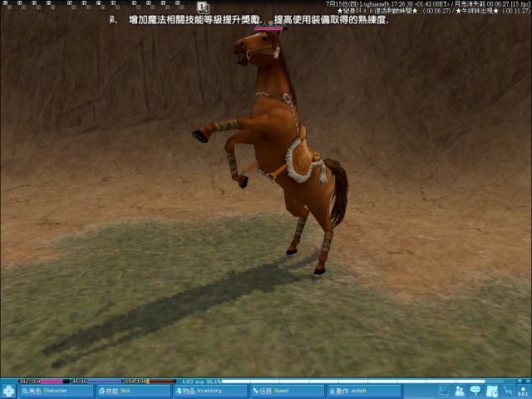Viewport: 532px width, 399px height.
Task: Click the party members icon in bottom bar
Action: click(460, 392)
